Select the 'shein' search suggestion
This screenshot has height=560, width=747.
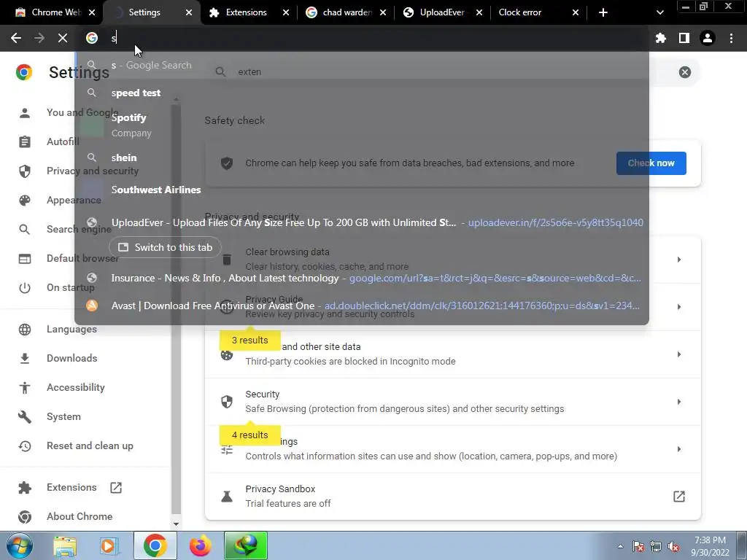pos(362,157)
